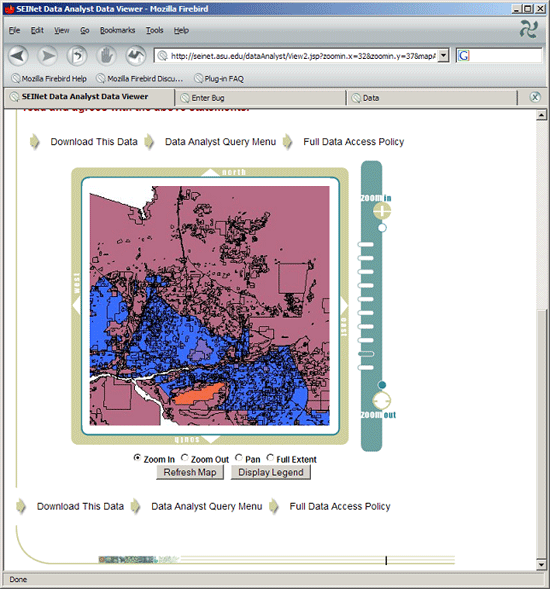Click in the URL address field
The height and width of the screenshot is (589, 550).
[302, 56]
